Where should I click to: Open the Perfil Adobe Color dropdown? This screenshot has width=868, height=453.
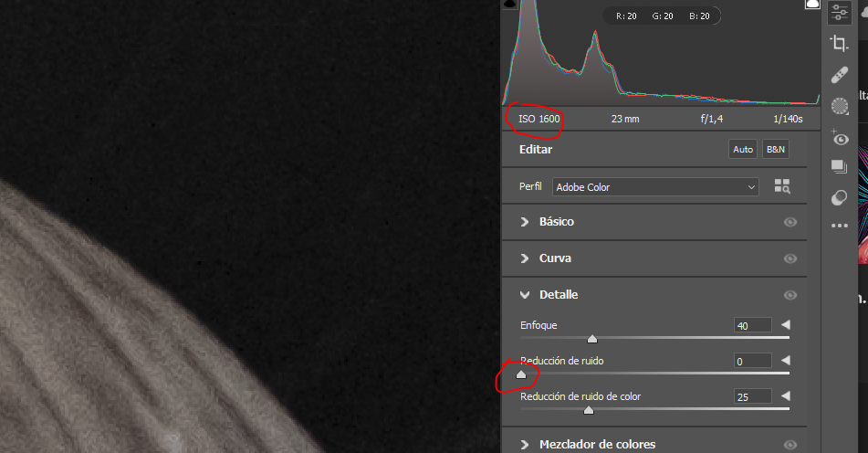click(655, 186)
